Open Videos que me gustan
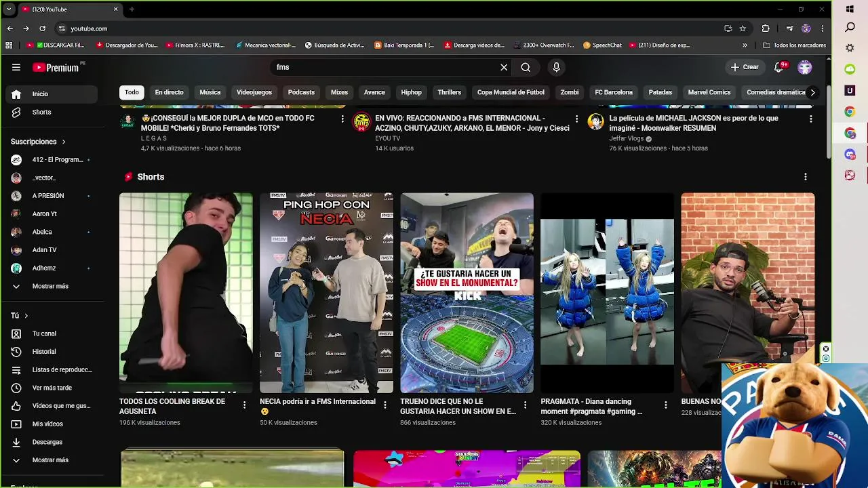Viewport: 868px width, 488px height. (x=52, y=406)
